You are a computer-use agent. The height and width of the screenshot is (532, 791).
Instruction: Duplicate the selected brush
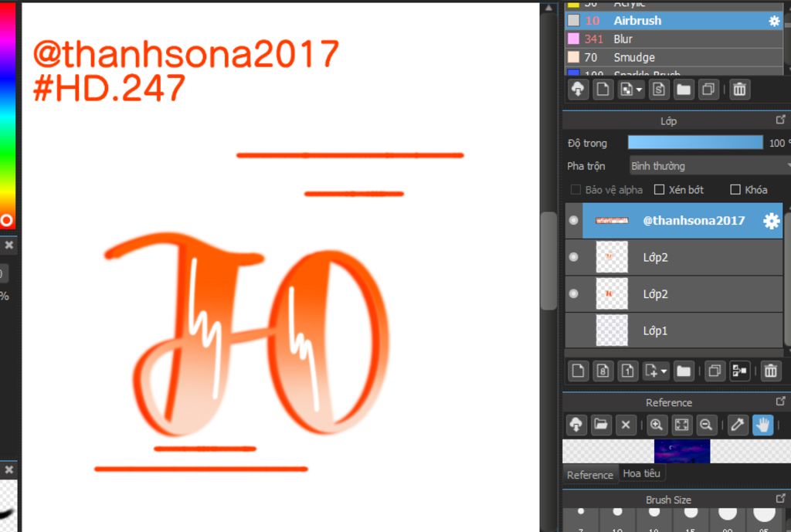[708, 90]
